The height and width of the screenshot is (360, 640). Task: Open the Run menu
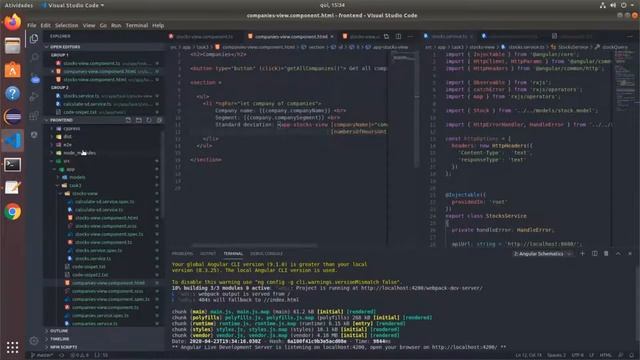[116, 25]
